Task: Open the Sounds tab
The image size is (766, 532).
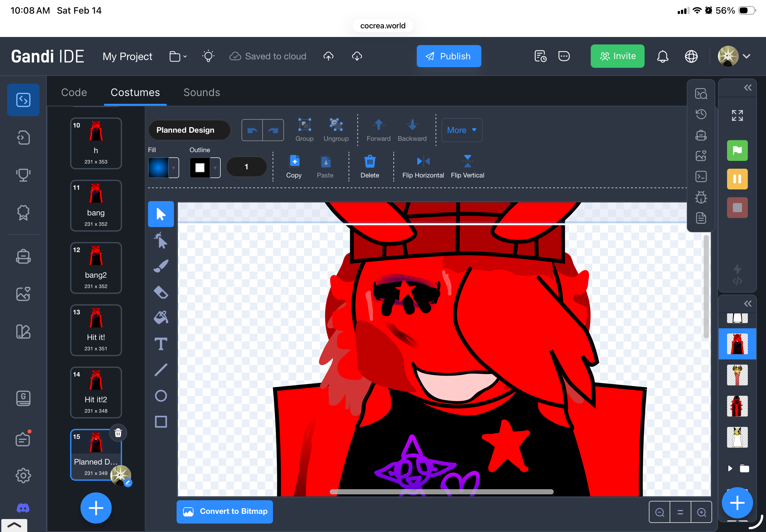Action: (x=202, y=92)
